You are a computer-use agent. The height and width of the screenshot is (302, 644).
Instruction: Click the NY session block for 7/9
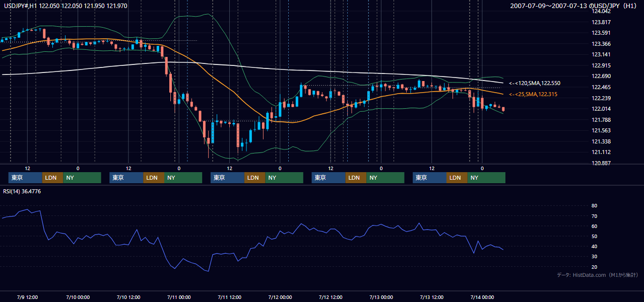coord(82,178)
